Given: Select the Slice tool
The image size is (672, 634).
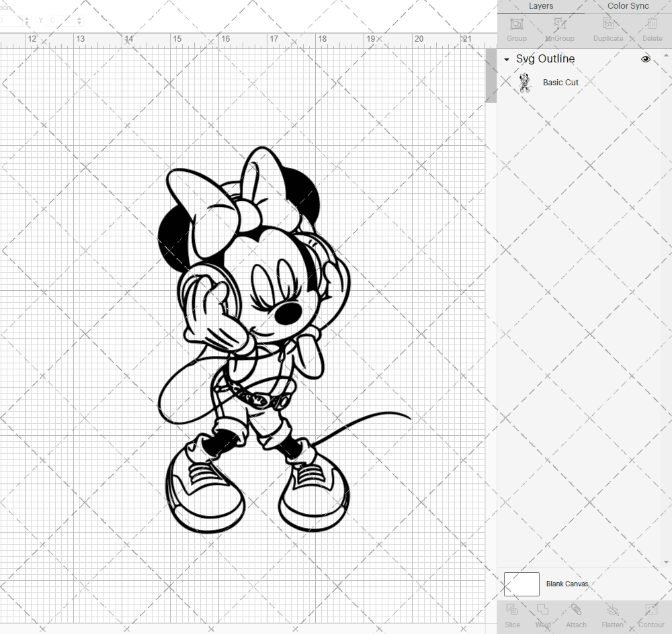Looking at the screenshot, I should (x=512, y=615).
